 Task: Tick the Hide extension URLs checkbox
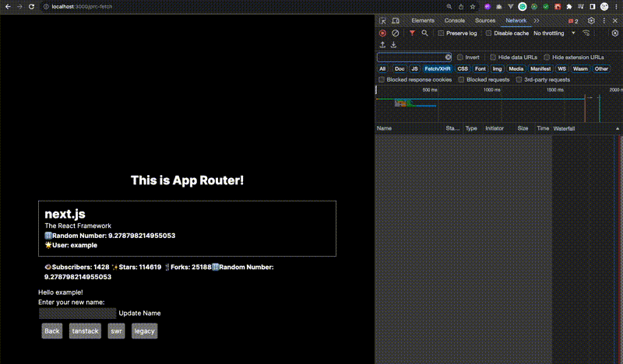coord(547,57)
